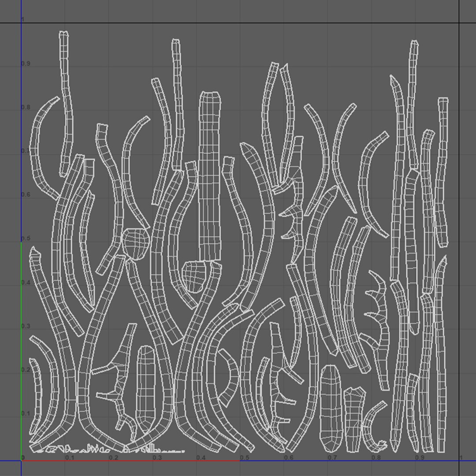Click the 0.6 label on vertical axis
Screen dimensions: 476x476
(x=26, y=195)
